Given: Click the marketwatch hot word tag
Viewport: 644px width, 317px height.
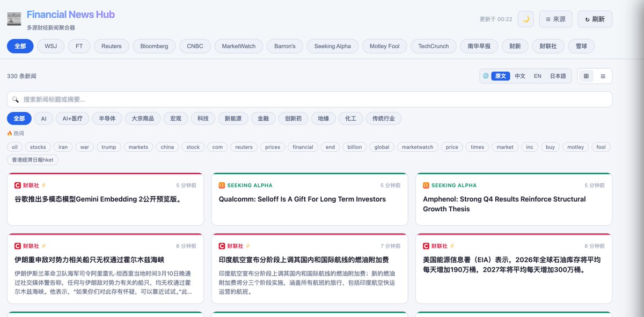Looking at the screenshot, I should click(418, 147).
